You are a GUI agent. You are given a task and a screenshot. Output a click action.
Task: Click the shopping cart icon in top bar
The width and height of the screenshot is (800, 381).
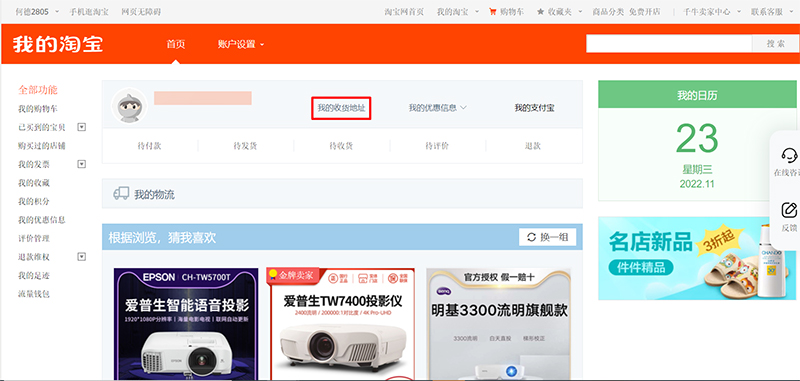point(492,11)
